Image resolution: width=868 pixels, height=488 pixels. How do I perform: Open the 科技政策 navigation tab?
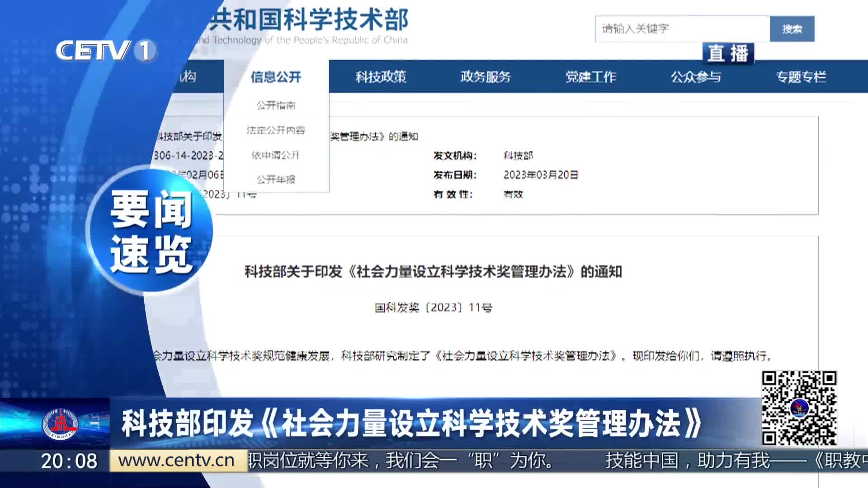(x=381, y=77)
